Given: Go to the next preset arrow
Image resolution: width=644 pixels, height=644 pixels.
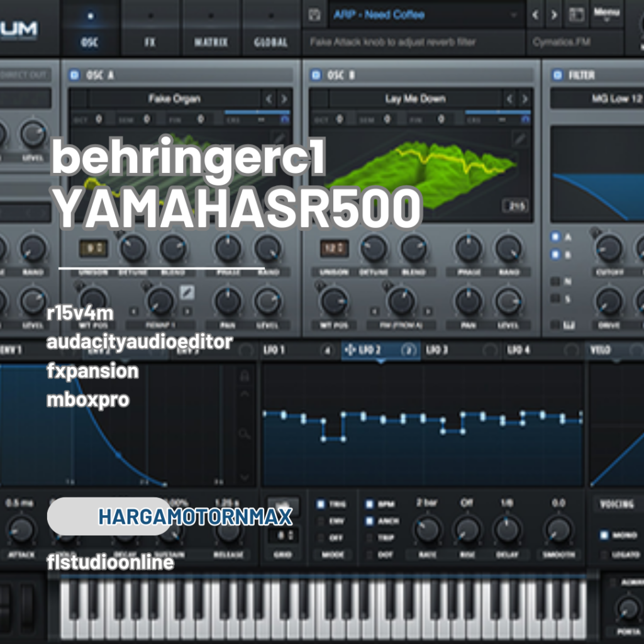Looking at the screenshot, I should [554, 15].
